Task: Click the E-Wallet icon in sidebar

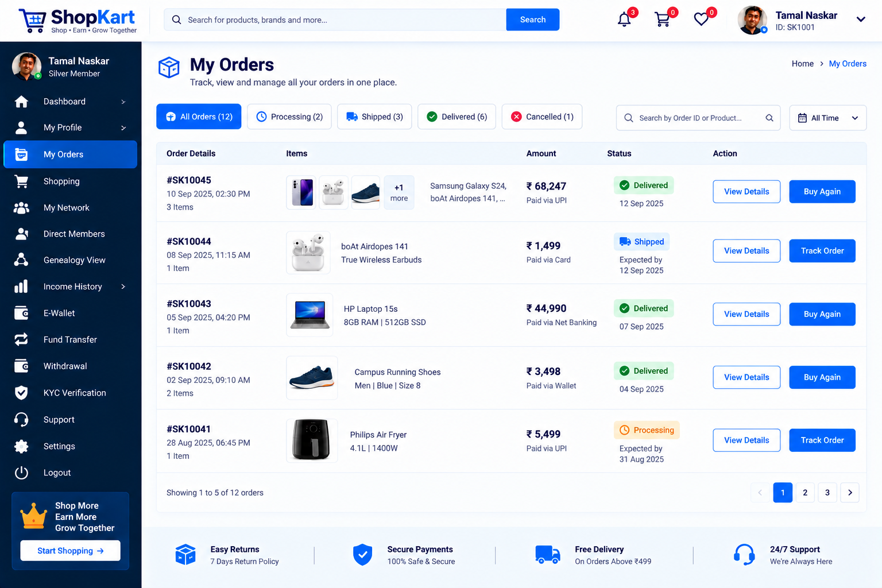Action: coord(21,313)
